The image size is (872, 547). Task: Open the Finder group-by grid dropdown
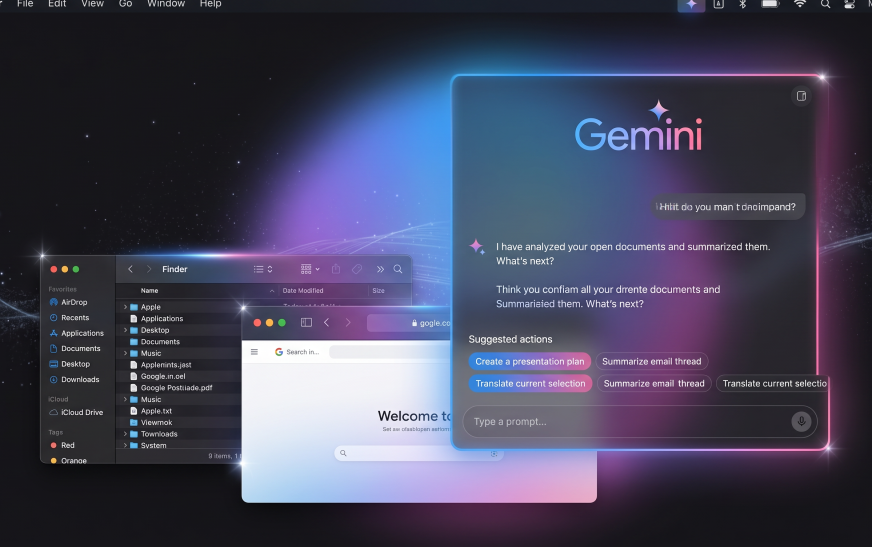click(x=310, y=269)
